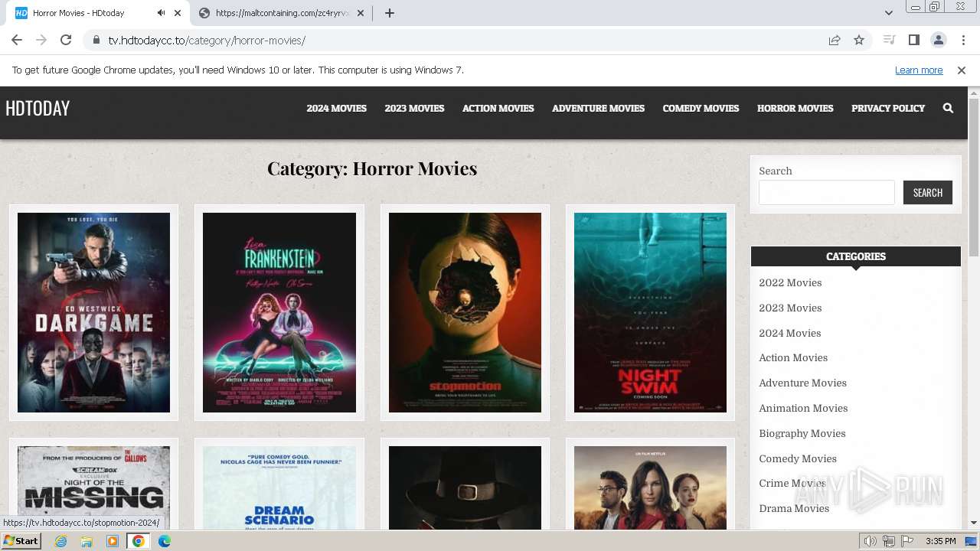Screen dimensions: 980x551
Task: Open the 2024 Movies menu item
Action: pos(337,109)
